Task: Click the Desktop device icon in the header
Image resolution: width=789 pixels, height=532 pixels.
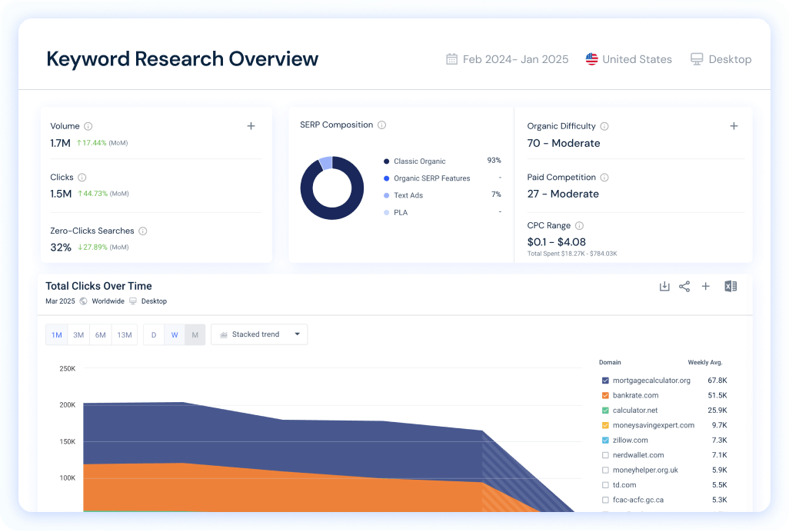Action: point(697,58)
